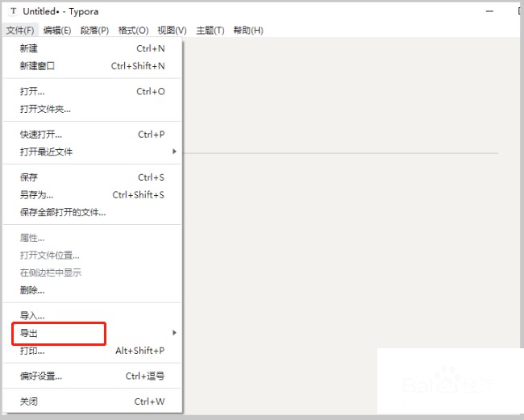
Task: Click the Typora app icon in title bar
Action: (14, 11)
